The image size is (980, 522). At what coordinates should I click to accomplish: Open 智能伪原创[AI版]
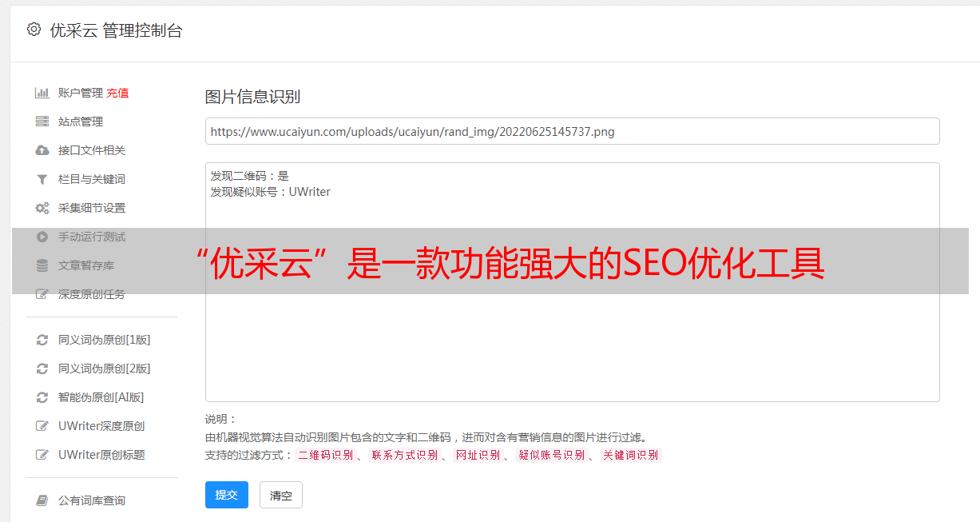point(101,397)
